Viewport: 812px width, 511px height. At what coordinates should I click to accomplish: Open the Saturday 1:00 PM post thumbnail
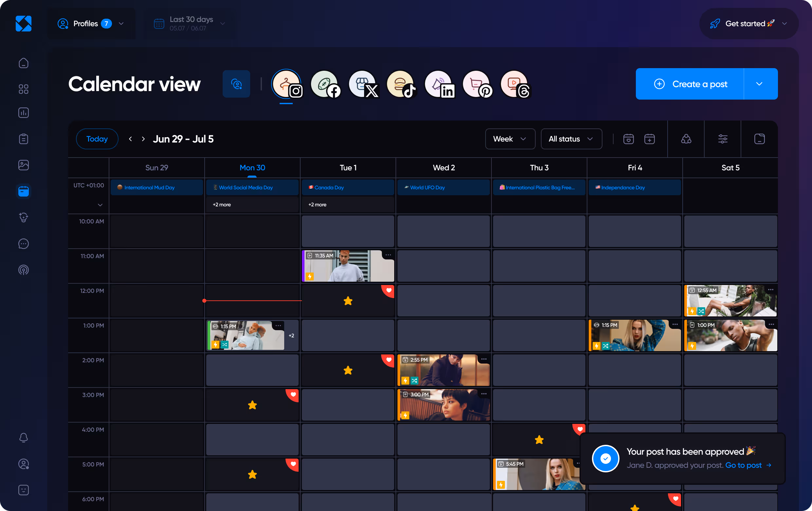point(731,336)
